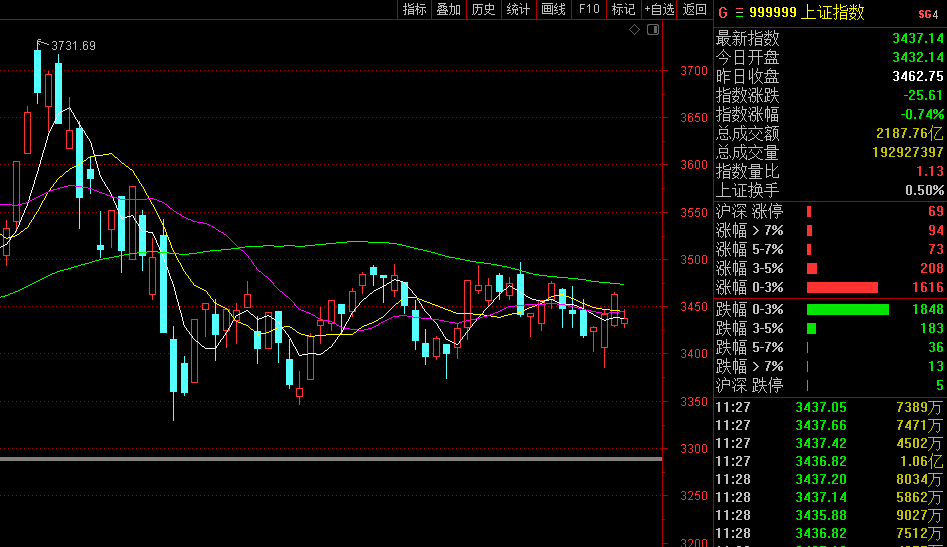947x547 pixels.
Task: Click the gray horizontal divider below the chart
Action: [x=330, y=459]
